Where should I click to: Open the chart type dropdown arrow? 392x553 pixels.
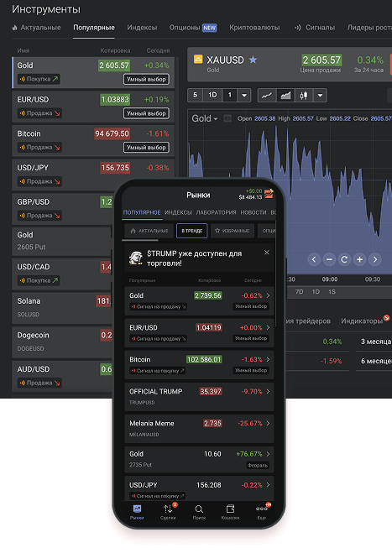click(x=320, y=95)
